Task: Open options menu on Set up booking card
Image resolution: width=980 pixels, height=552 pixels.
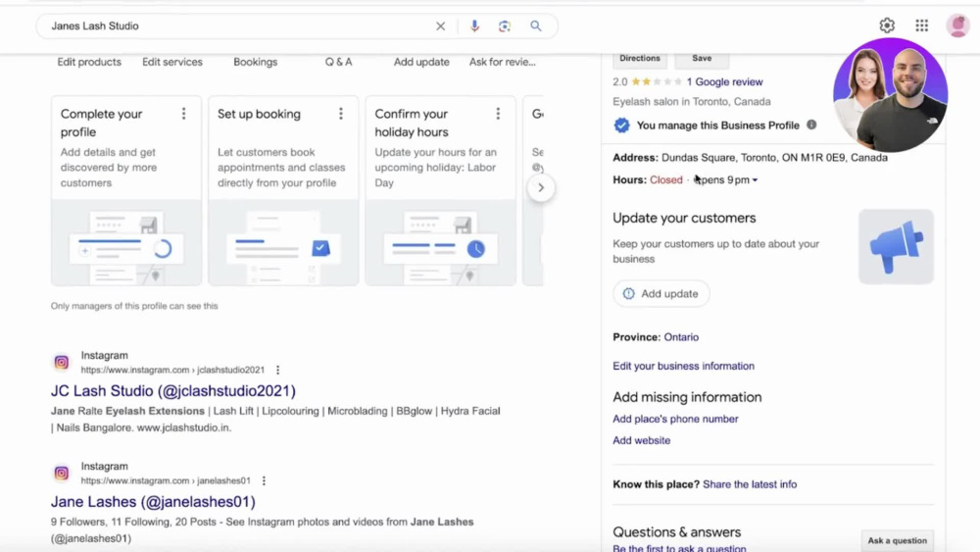Action: [341, 114]
